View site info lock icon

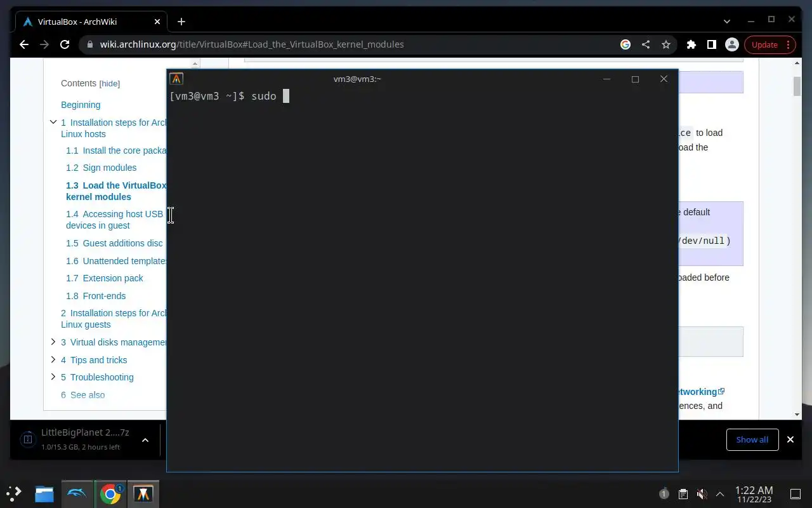pyautogui.click(x=89, y=44)
